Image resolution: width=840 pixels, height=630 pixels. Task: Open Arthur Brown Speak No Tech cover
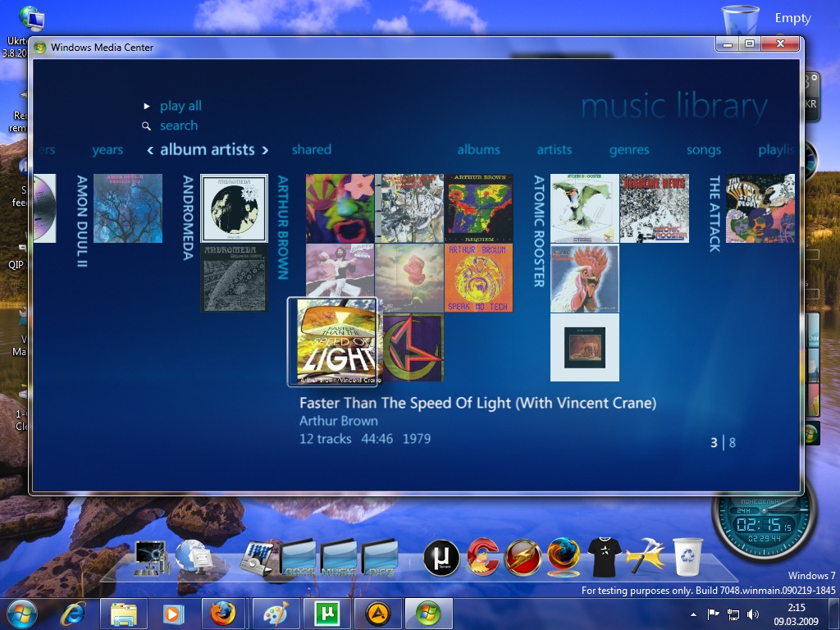pyautogui.click(x=479, y=278)
